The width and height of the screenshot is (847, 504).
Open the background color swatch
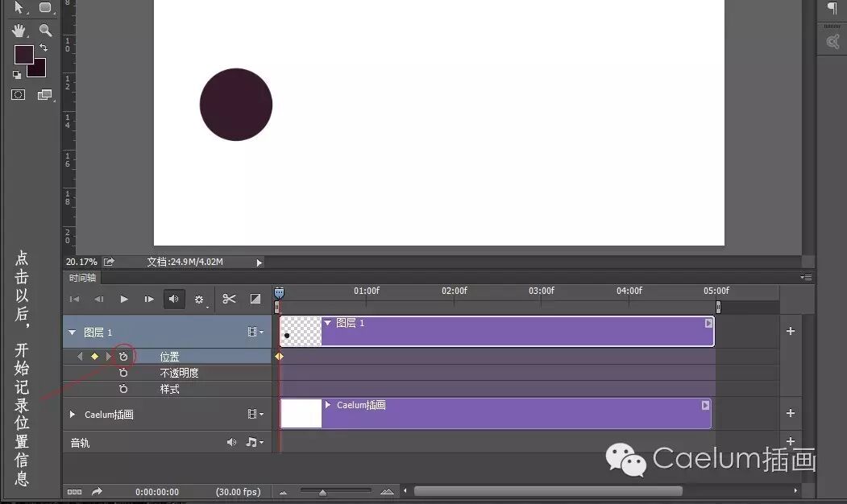pyautogui.click(x=39, y=70)
